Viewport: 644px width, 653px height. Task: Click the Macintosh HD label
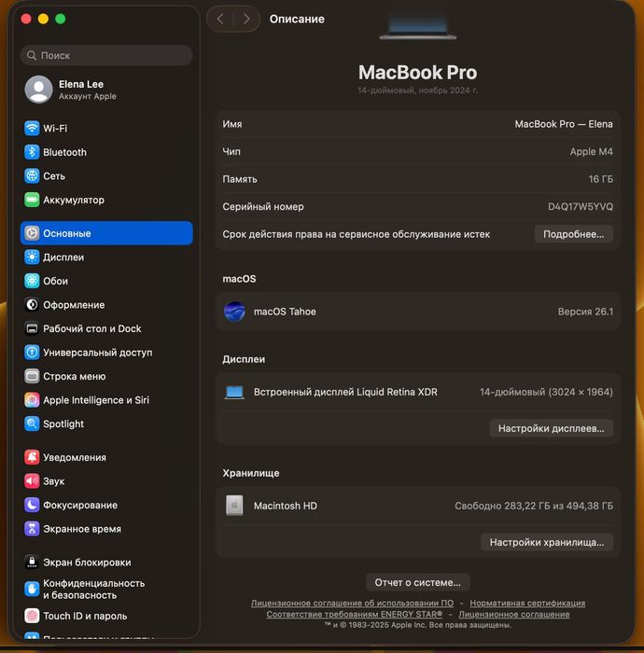[x=286, y=506]
